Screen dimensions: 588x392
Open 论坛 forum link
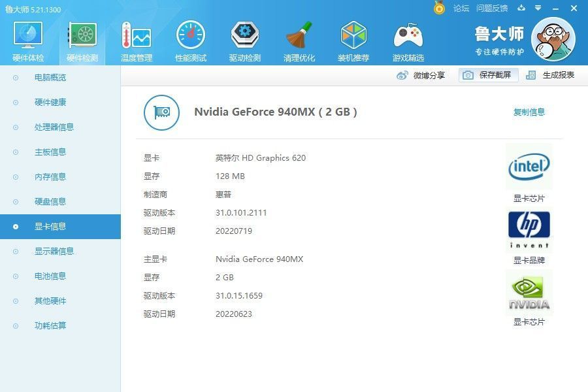[461, 8]
